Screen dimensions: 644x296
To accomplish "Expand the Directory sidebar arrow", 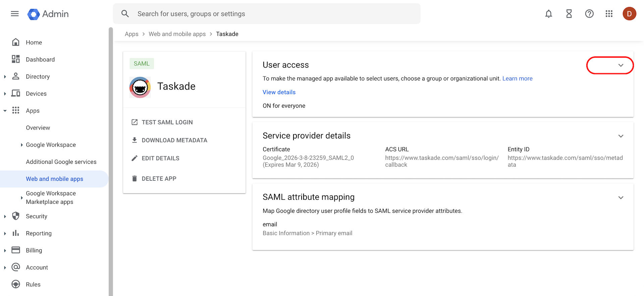I will 5,77.
